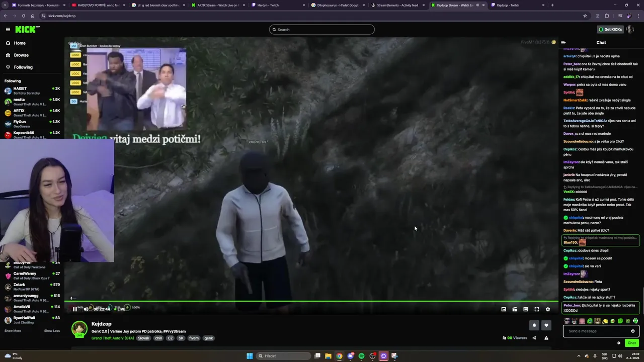This screenshot has height=362, width=644.
Task: Open AmeliaVII channel in following list
Action: point(31,309)
